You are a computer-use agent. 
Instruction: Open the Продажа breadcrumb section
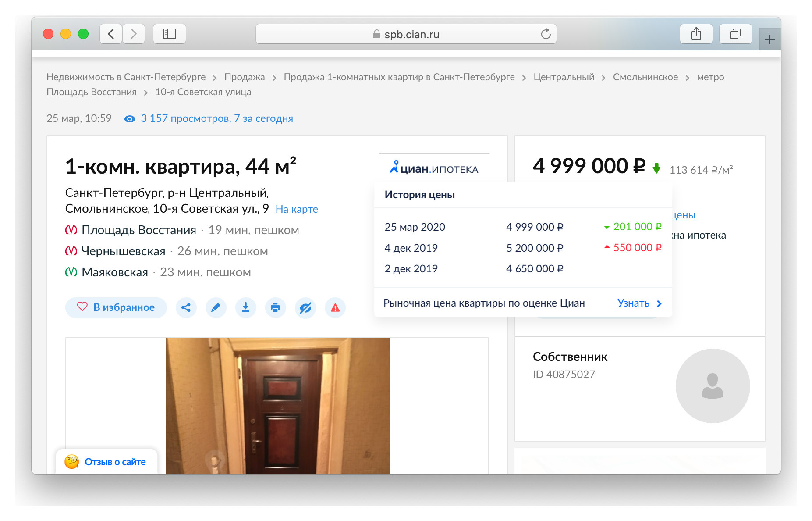244,77
